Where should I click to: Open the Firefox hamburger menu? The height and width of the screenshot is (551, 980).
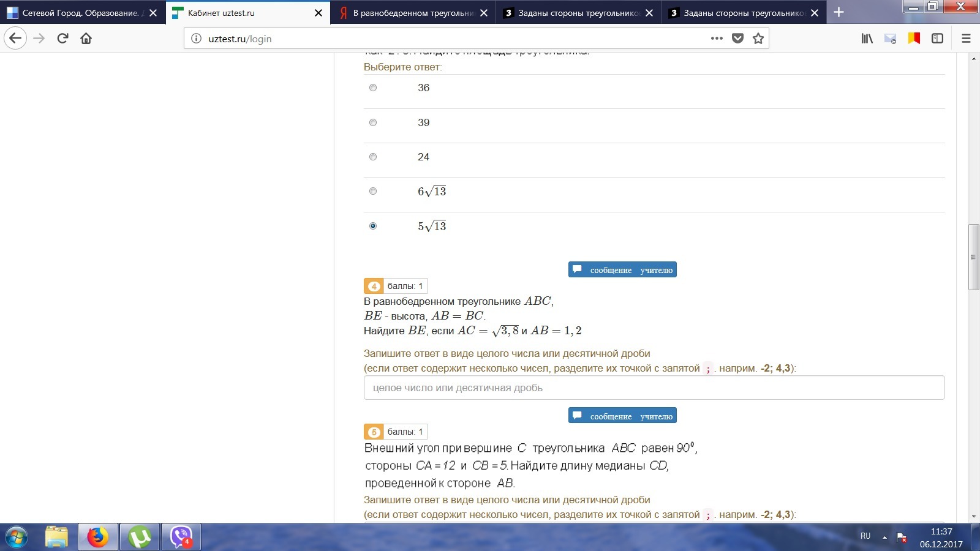966,39
